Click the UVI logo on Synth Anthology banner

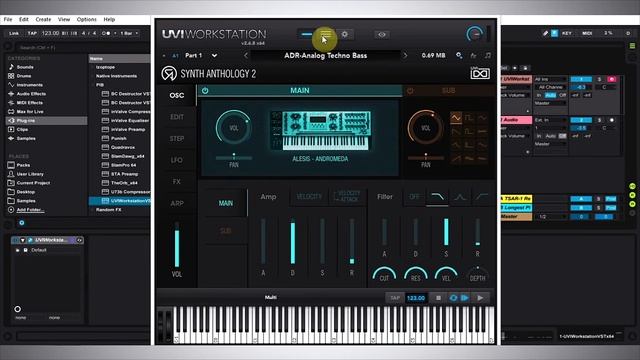[480, 73]
